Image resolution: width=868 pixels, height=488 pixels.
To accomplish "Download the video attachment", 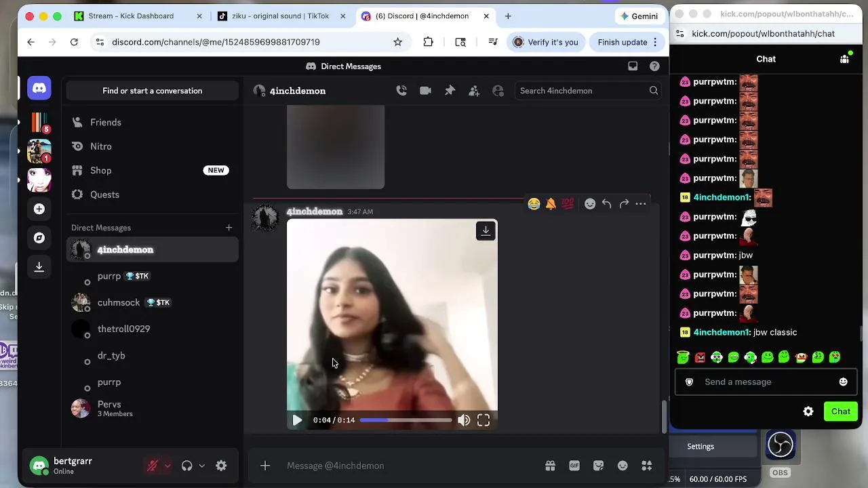I will coord(486,231).
